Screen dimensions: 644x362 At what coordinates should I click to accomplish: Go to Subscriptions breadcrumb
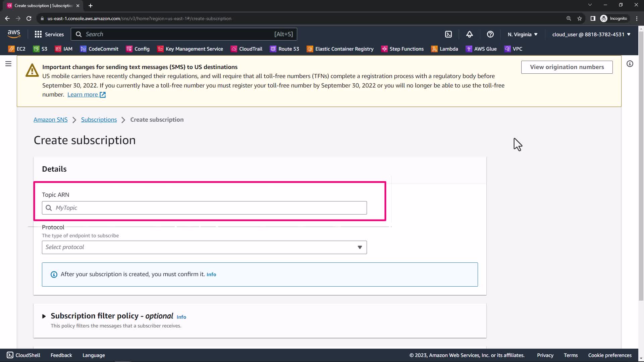(x=99, y=120)
